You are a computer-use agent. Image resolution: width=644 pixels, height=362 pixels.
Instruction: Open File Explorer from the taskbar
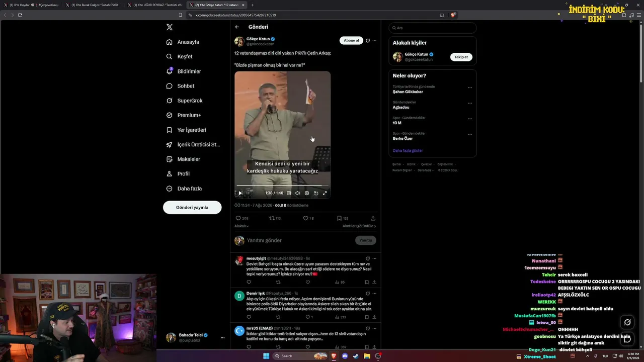coord(367,356)
